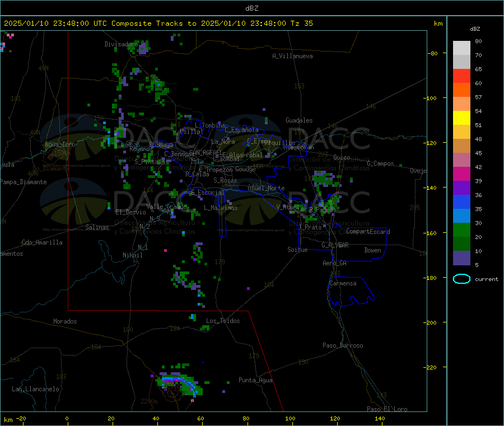Click the echo cluster near R_Padre
The width and height of the screenshot is (504, 426).
click(329, 204)
